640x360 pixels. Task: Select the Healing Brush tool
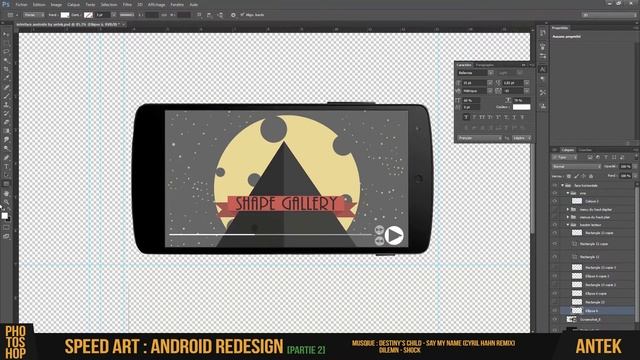6,87
